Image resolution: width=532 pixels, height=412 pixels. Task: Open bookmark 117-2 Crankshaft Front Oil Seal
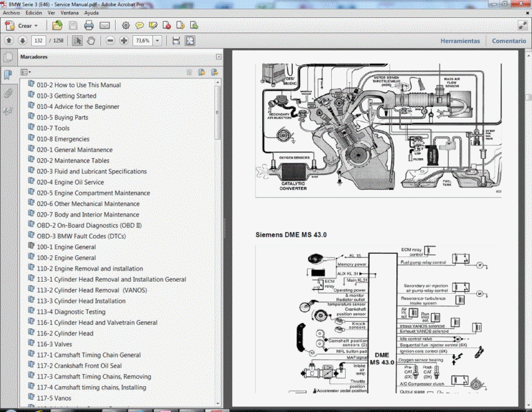tap(79, 366)
